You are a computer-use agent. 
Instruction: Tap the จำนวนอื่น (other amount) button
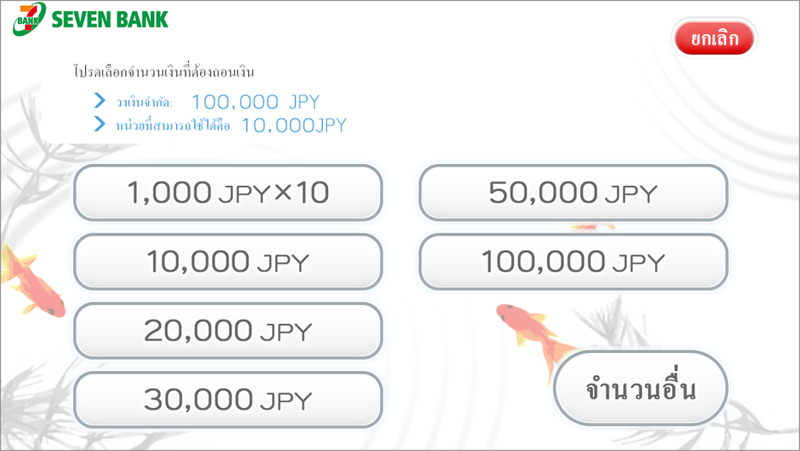(x=641, y=389)
